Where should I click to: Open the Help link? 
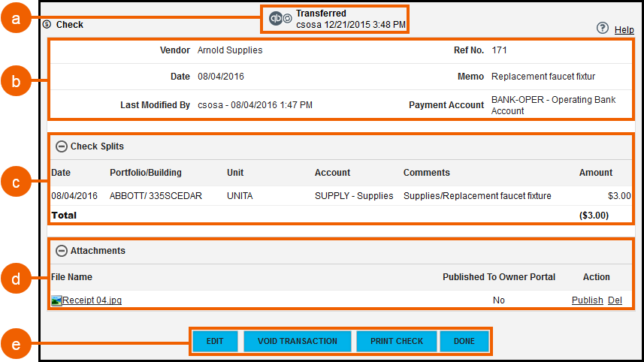624,29
